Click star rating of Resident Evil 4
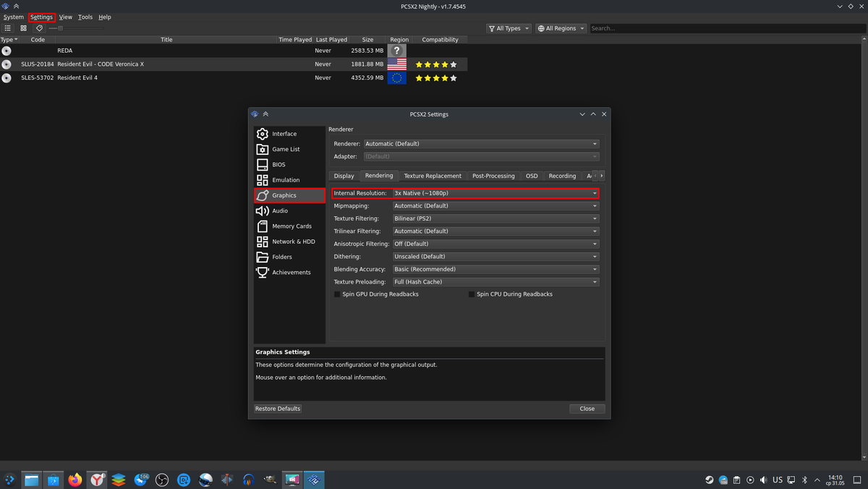 pyautogui.click(x=436, y=77)
